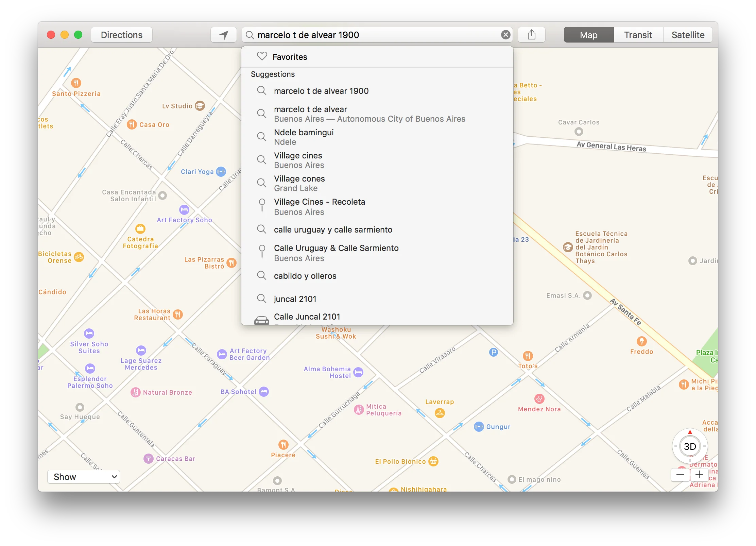Screen dimensions: 756x546
Task: Select 'Calle Juncal 2101' driving suggestion
Action: (x=377, y=318)
